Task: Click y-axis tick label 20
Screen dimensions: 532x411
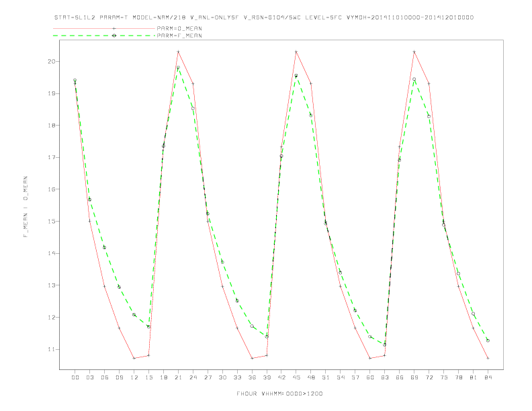Action: [52, 61]
